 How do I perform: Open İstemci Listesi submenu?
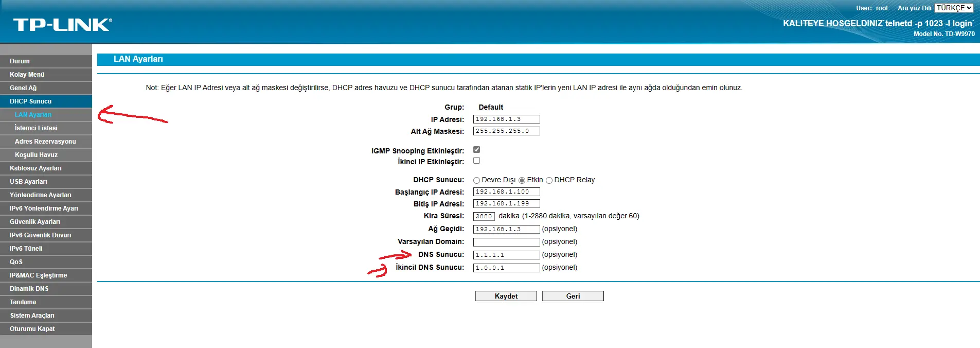coord(46,128)
